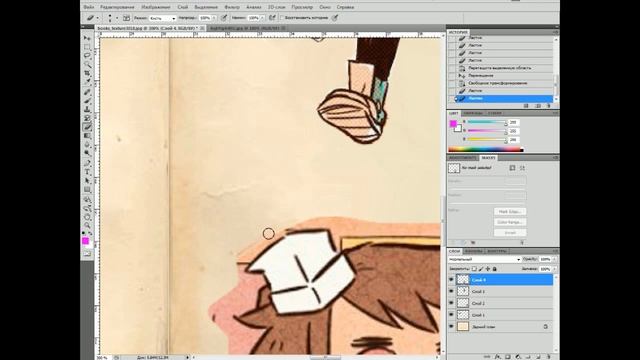Select the Type tool
This screenshot has width=640, height=360.
[87, 172]
